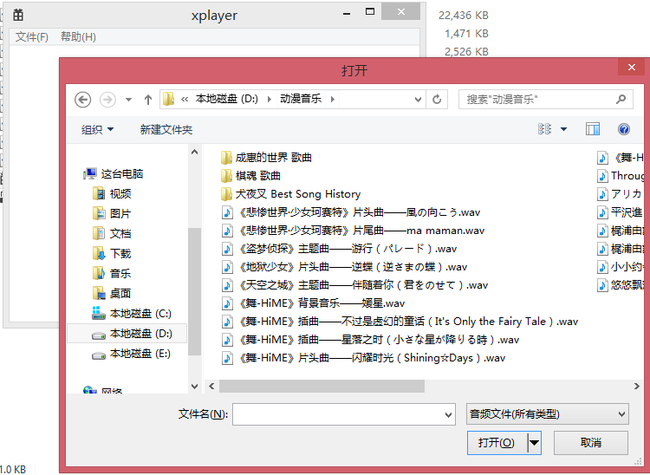Screen dimensions: 650x475
Task: Open the 图片 folder in sidebar
Action: click(112, 213)
